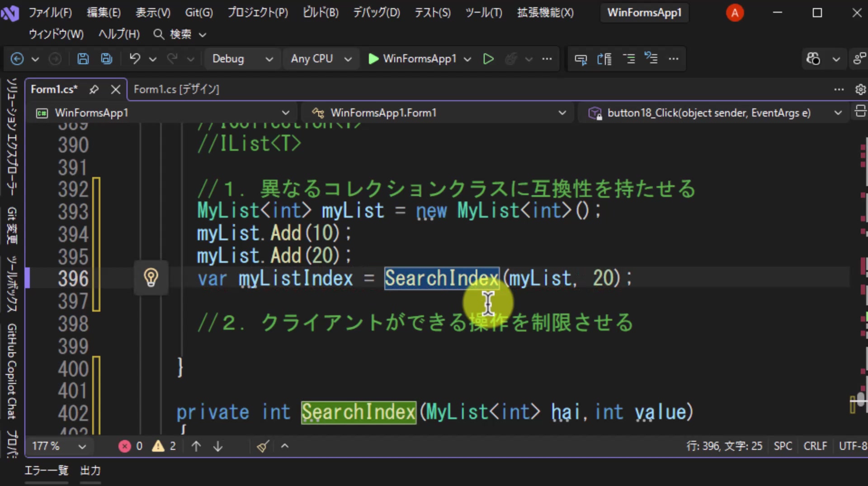The height and width of the screenshot is (486, 868).
Task: Open the undo history dropdown arrow
Action: pyautogui.click(x=153, y=59)
